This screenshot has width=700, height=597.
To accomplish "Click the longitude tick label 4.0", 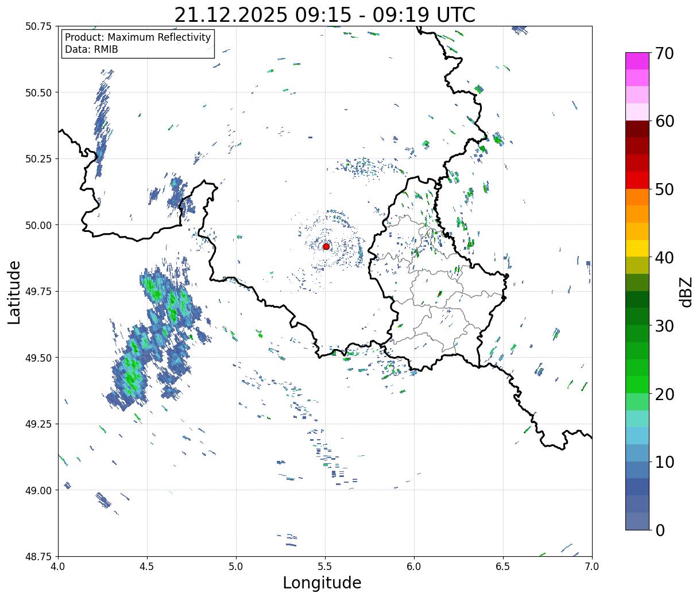I will click(x=58, y=566).
